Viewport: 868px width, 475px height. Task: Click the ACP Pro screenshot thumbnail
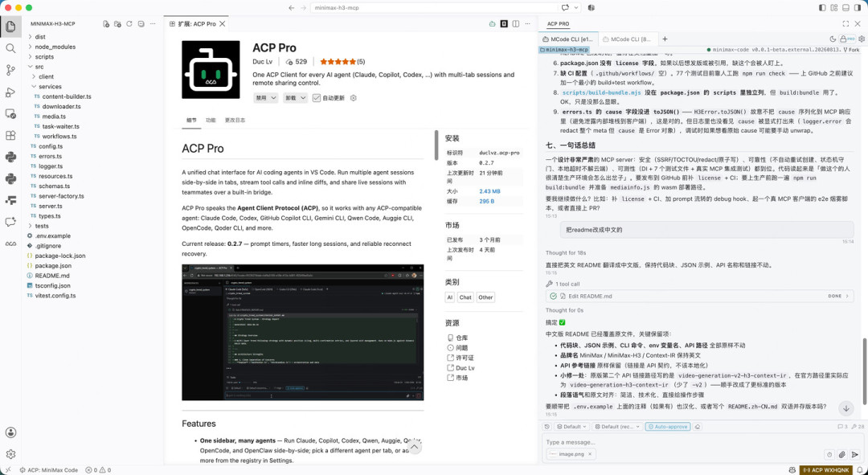coord(303,332)
